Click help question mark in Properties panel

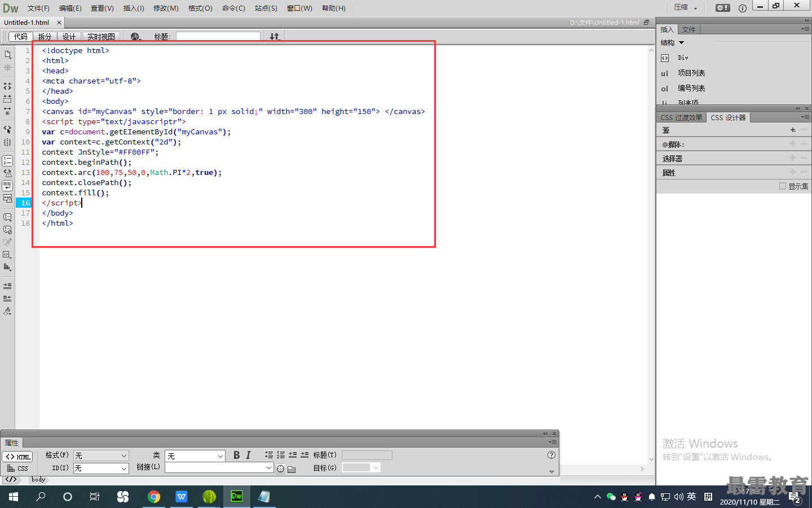(x=551, y=455)
